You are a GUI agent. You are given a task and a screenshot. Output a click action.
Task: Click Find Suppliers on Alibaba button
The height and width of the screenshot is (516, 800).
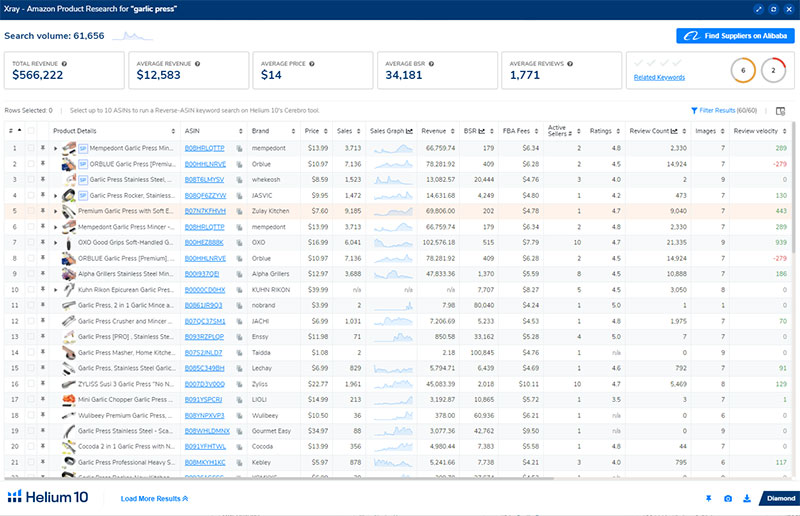click(735, 36)
